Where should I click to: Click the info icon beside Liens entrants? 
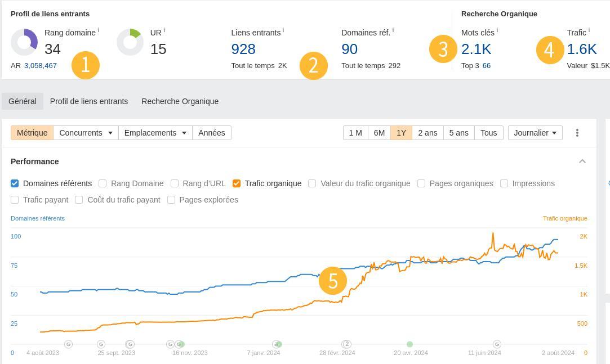282,29
